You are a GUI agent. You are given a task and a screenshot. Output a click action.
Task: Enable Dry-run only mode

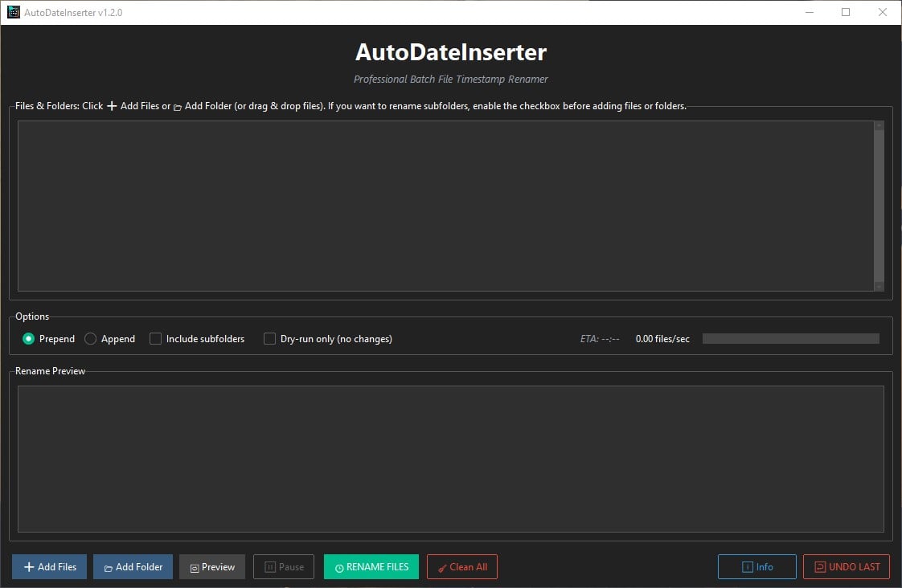pyautogui.click(x=269, y=338)
